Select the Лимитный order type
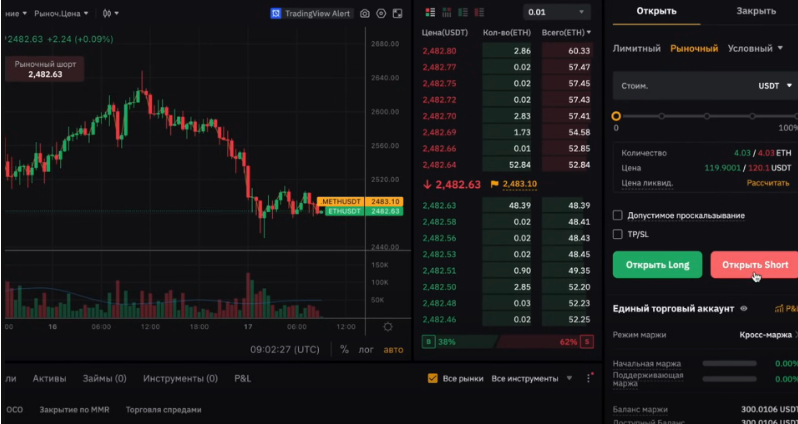The image size is (798, 424). (x=637, y=48)
